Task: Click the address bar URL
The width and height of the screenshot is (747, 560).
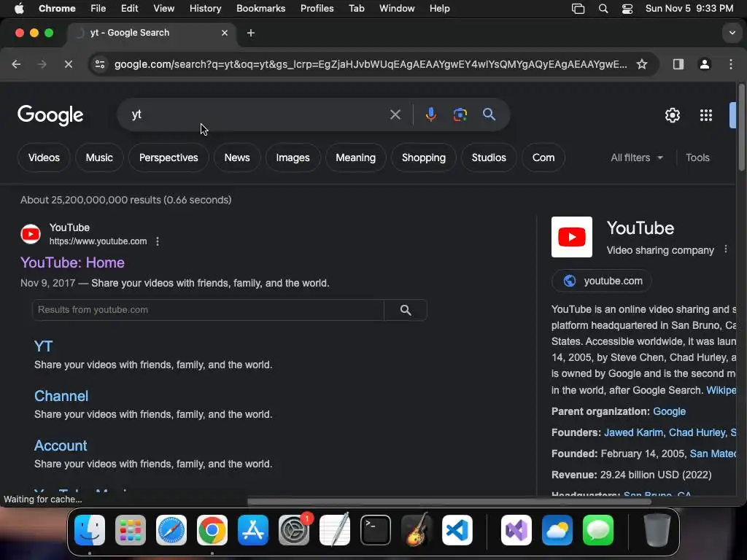Action: point(371,64)
